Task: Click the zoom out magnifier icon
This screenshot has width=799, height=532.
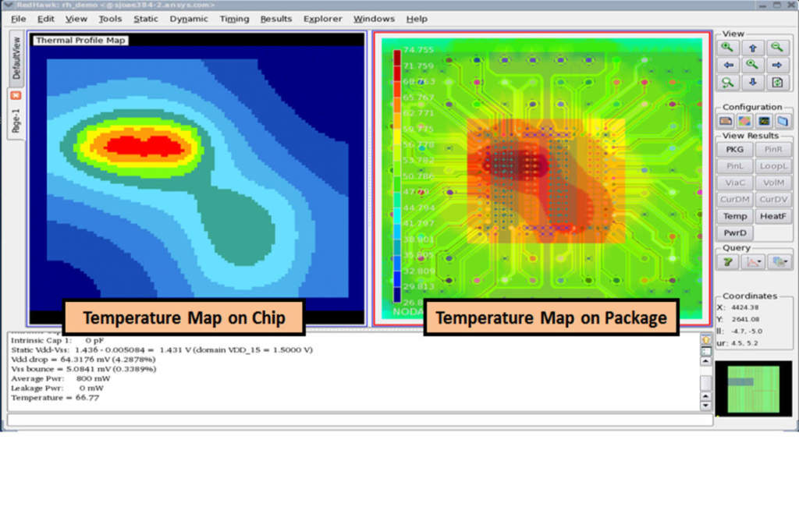Action: (x=777, y=48)
